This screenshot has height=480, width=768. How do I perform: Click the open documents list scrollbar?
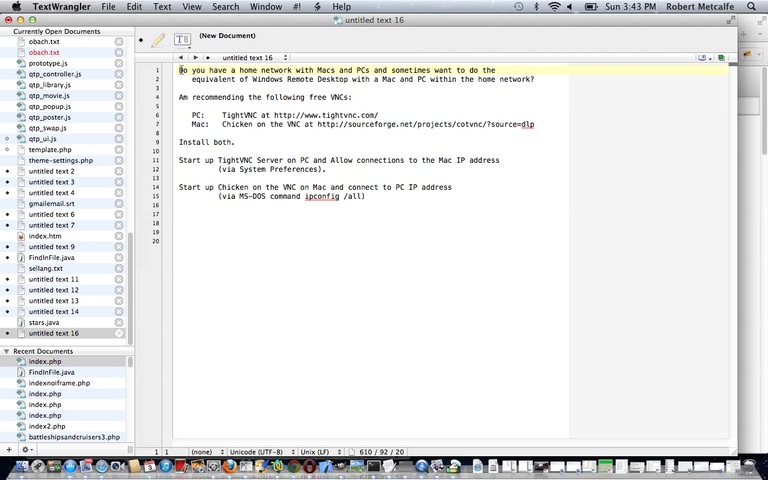point(130,288)
